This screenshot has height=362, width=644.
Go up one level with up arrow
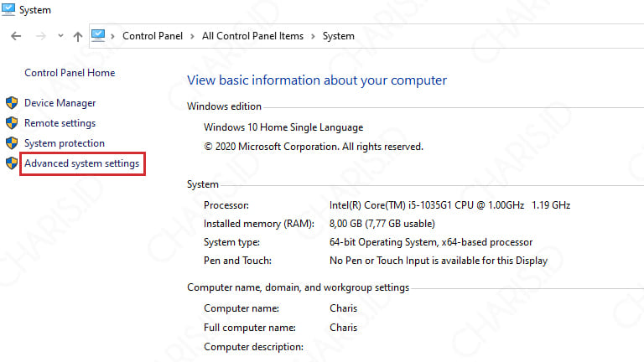pos(78,37)
